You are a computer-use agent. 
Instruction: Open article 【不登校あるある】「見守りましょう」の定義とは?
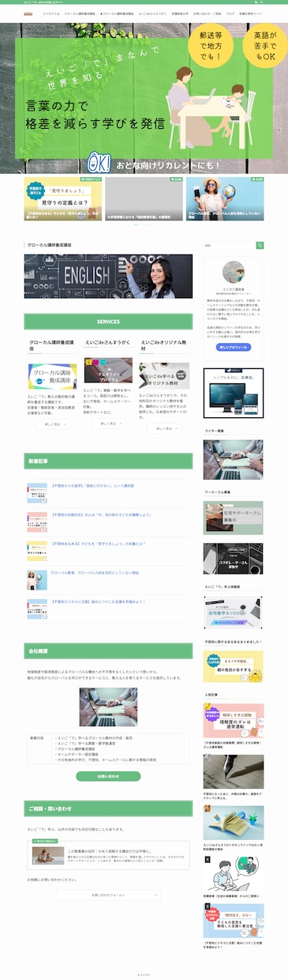point(108,551)
